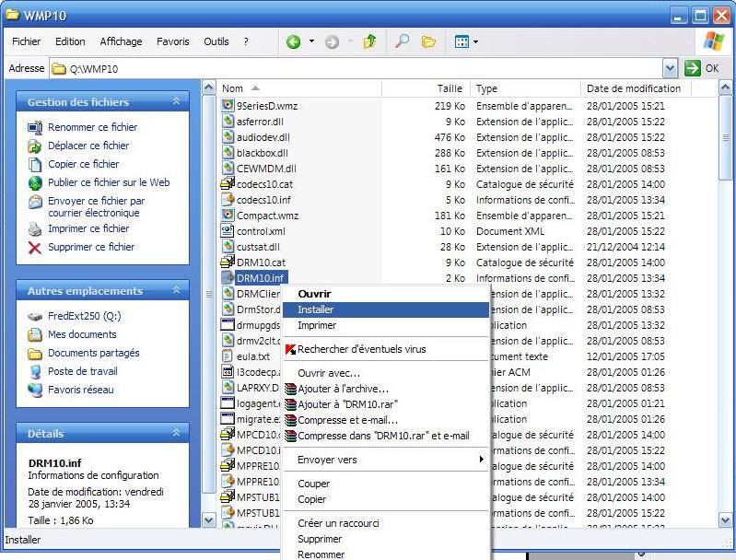Expand the Envoyer vers submenu

coord(386,460)
